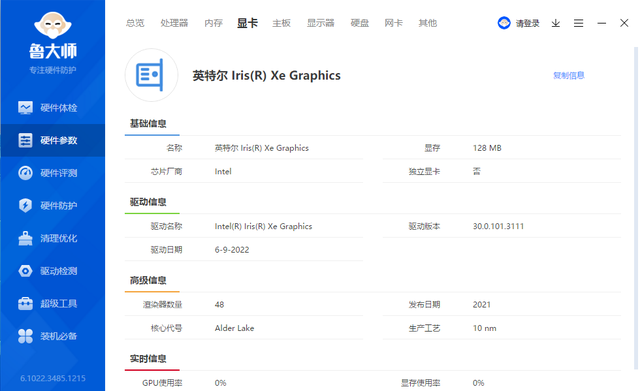Click driver version 30.0.101.3111

[x=498, y=226]
